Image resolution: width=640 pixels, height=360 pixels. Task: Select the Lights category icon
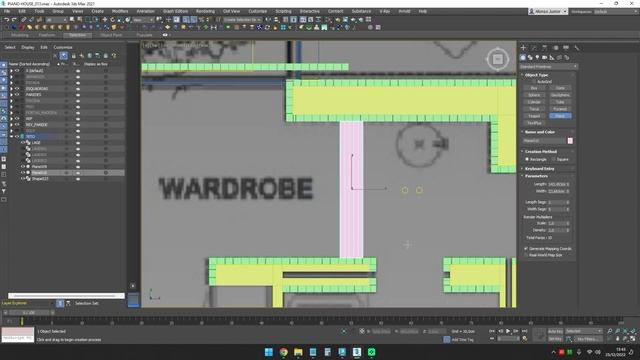coord(538,58)
